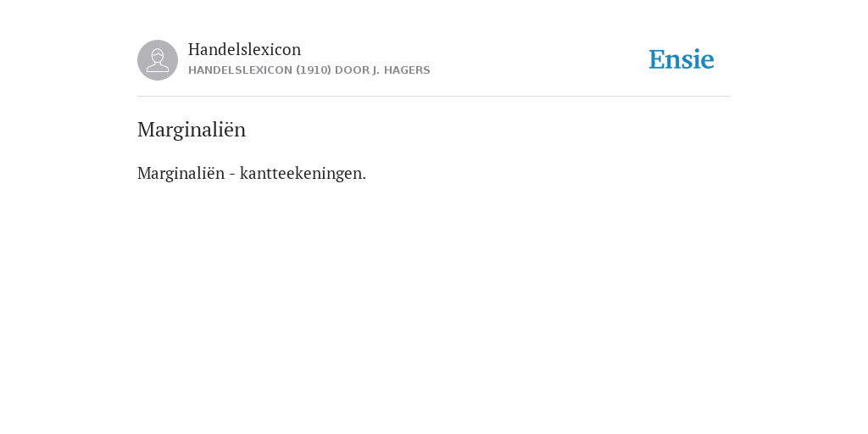Click the HANDELSLEXICON (1910) DOOR J. HAGERS subtitle
This screenshot has width=868, height=434.
(x=309, y=70)
